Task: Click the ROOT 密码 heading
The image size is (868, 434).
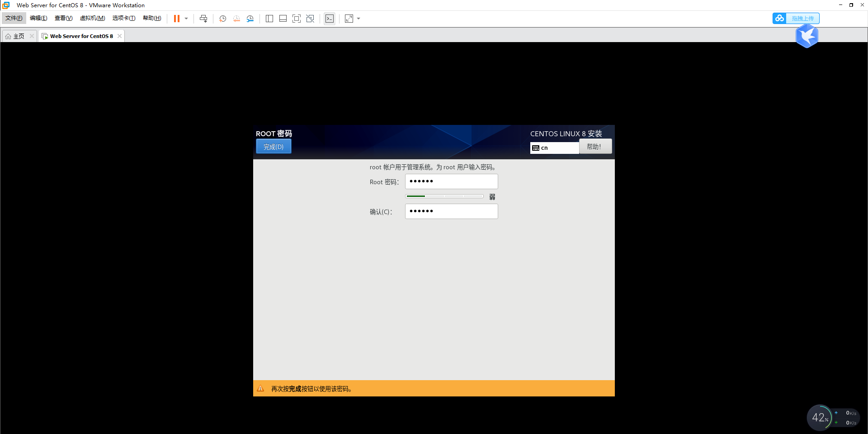Action: 274,134
